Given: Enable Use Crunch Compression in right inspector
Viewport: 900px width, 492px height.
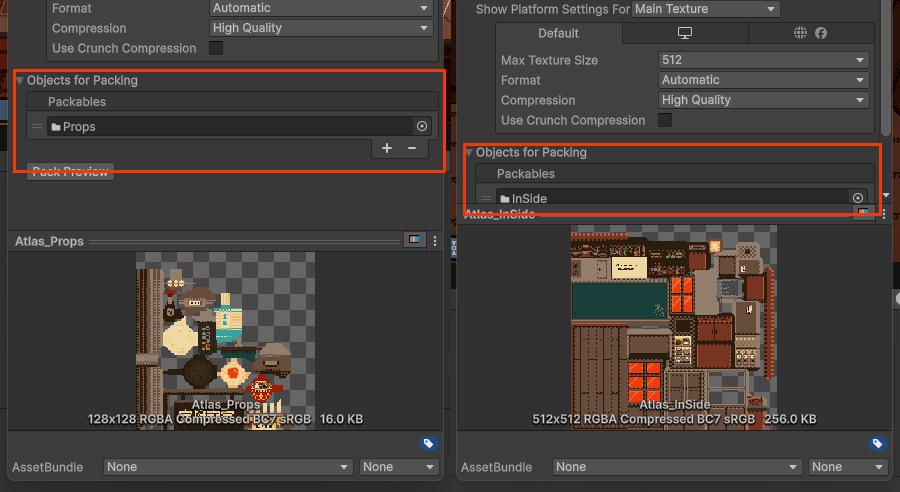Looking at the screenshot, I should pos(665,120).
